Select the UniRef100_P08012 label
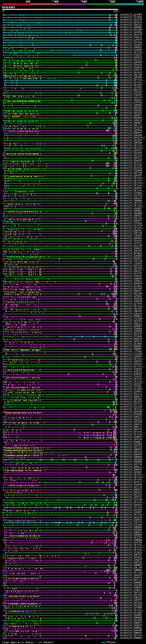 (131, 37)
